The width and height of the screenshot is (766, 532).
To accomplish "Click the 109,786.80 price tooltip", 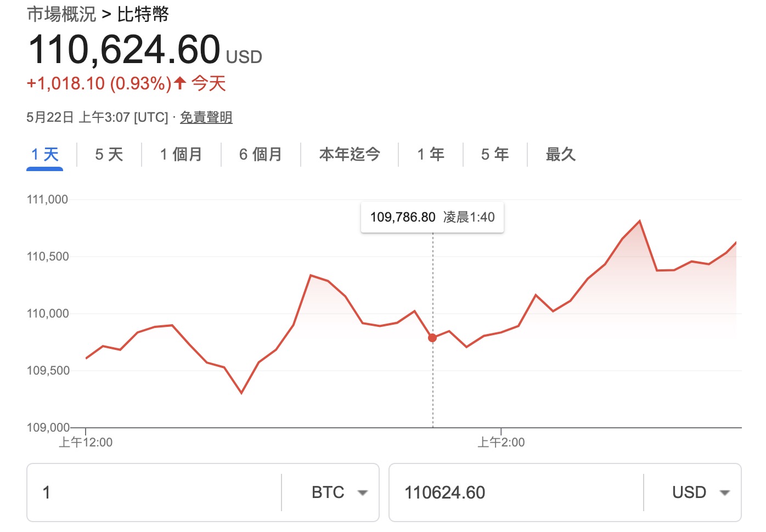I will [x=432, y=217].
